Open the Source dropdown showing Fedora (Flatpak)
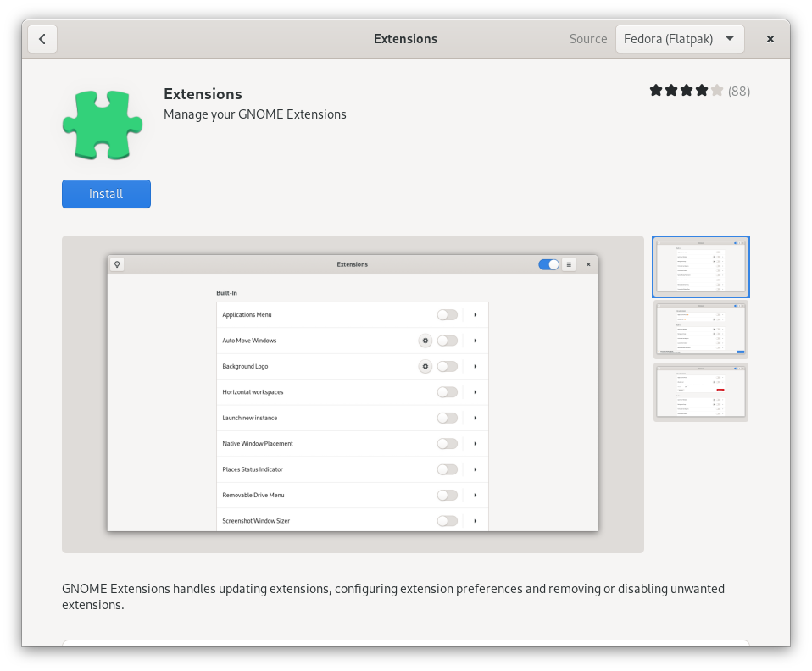The height and width of the screenshot is (671, 812). 680,39
